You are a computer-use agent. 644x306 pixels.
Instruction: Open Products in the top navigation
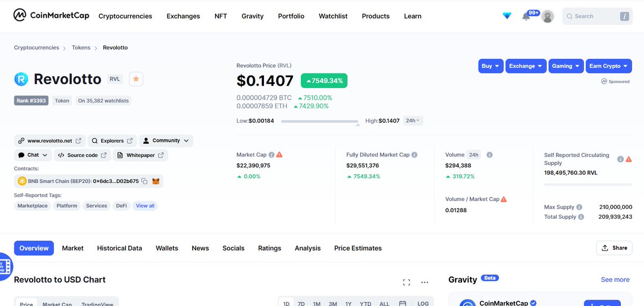376,16
